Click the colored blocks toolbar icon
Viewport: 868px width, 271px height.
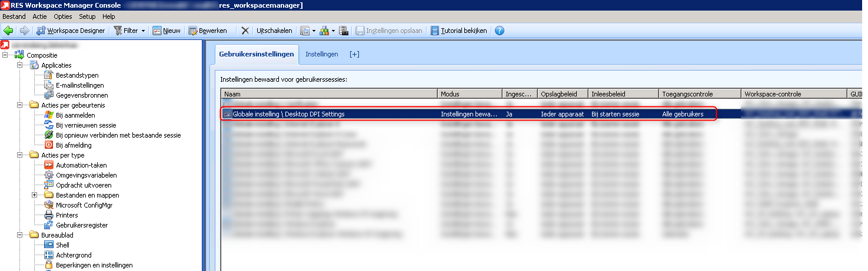pyautogui.click(x=324, y=31)
